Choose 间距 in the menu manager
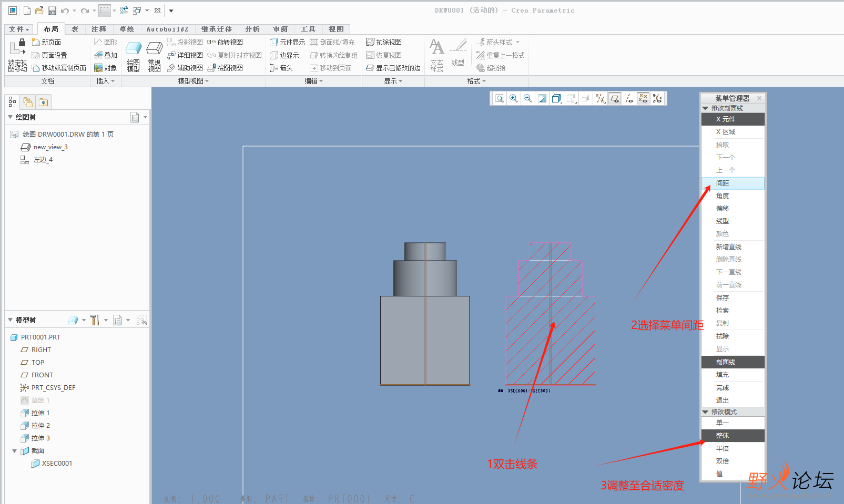This screenshot has width=844, height=504. (733, 183)
